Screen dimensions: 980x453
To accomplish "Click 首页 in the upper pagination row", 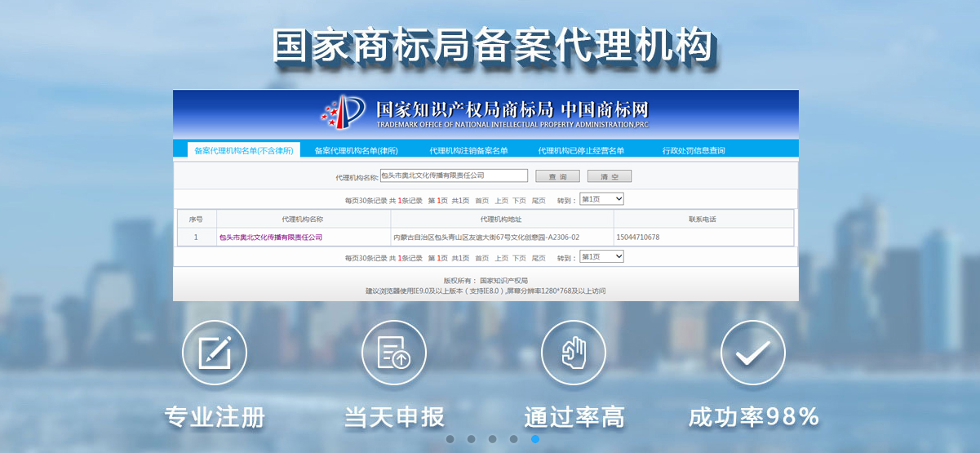I will pos(482,201).
